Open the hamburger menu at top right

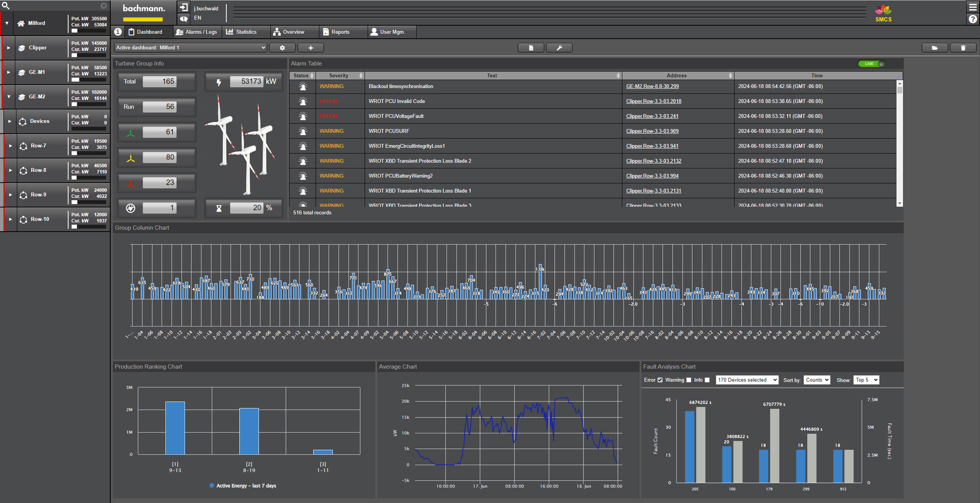click(973, 7)
